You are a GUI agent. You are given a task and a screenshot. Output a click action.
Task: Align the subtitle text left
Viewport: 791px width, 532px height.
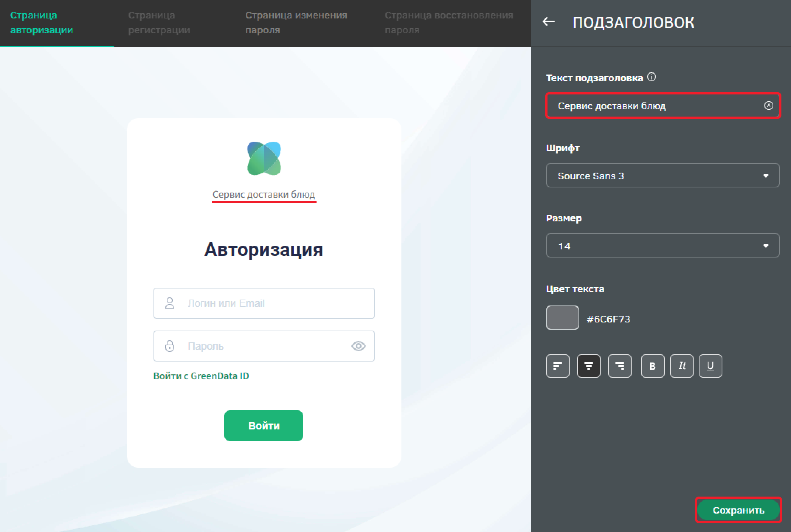[557, 366]
